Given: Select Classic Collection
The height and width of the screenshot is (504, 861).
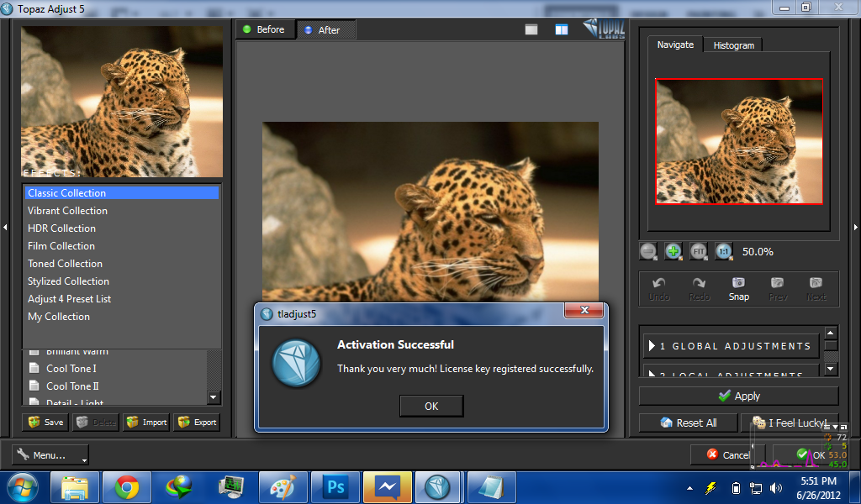Looking at the screenshot, I should (x=122, y=192).
